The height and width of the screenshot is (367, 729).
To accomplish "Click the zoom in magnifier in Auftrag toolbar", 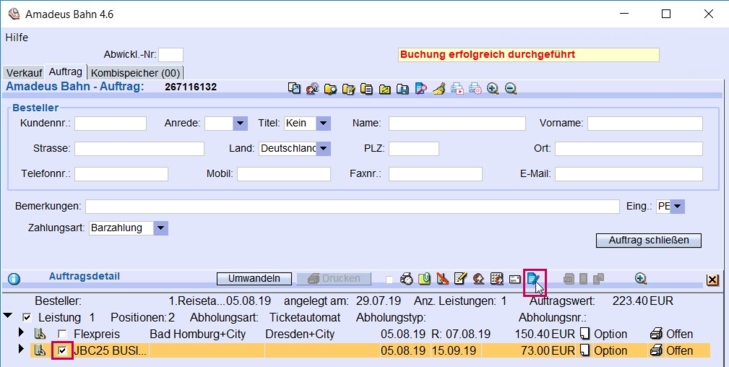I will (493, 88).
